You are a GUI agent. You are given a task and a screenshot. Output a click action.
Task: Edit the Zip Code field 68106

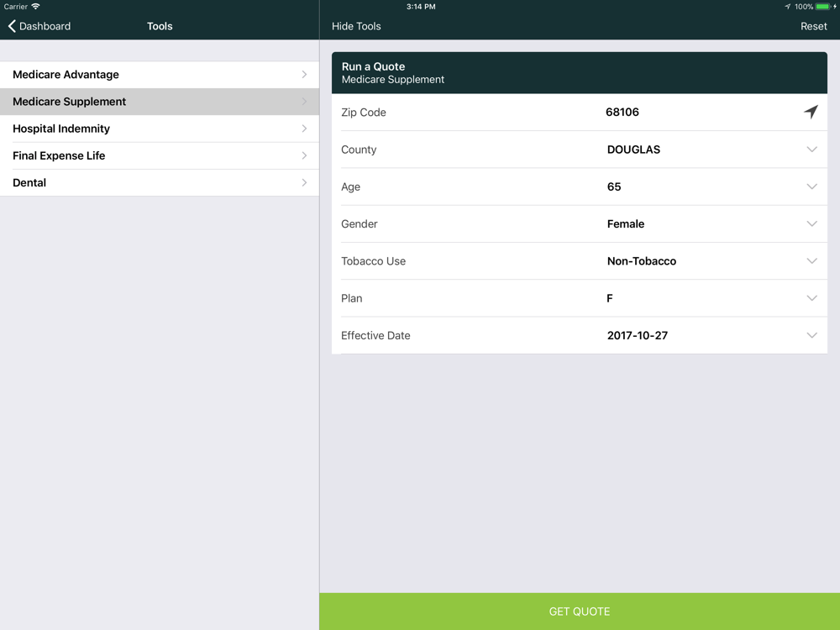pyautogui.click(x=622, y=112)
